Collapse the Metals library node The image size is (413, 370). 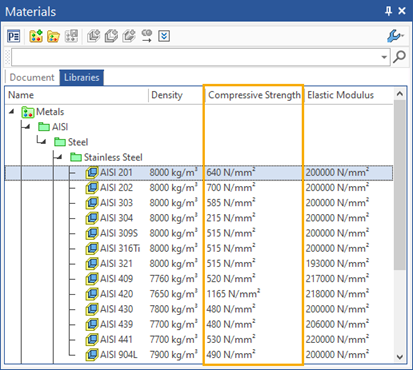(12, 112)
